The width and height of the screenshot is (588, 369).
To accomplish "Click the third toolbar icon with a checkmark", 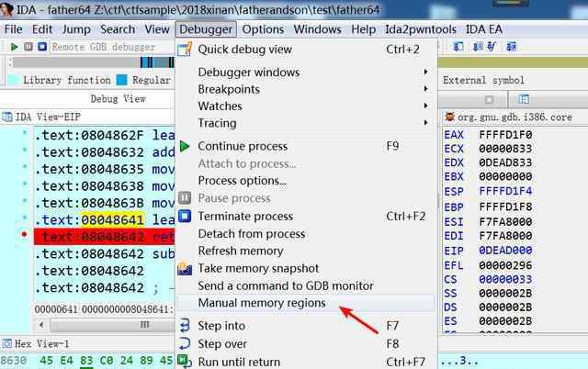I will click(x=492, y=47).
